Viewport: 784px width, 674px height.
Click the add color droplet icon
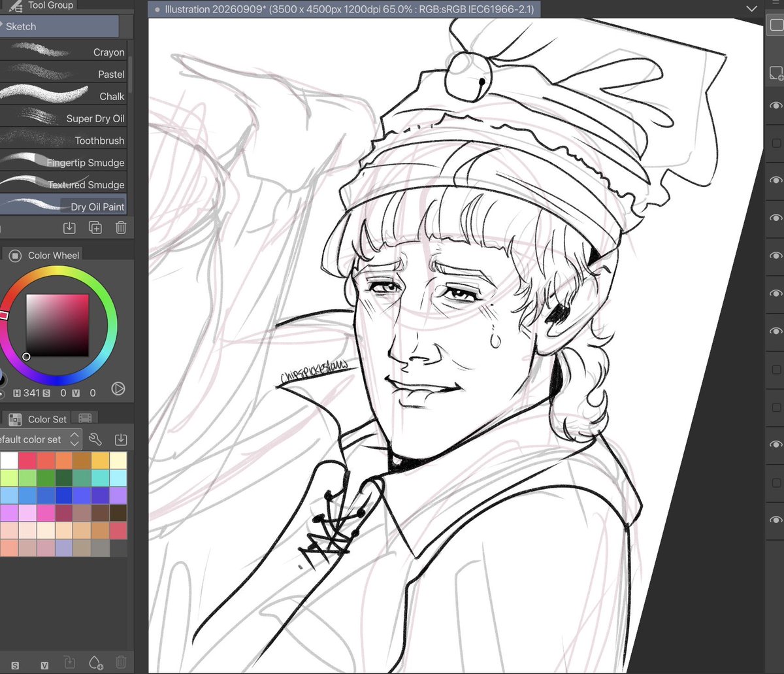95,664
